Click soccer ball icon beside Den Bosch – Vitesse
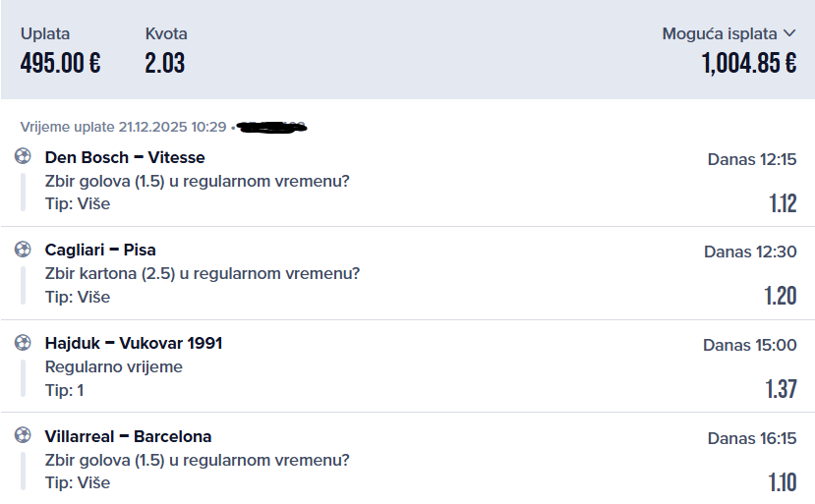This screenshot has height=504, width=815. pyautogui.click(x=23, y=156)
